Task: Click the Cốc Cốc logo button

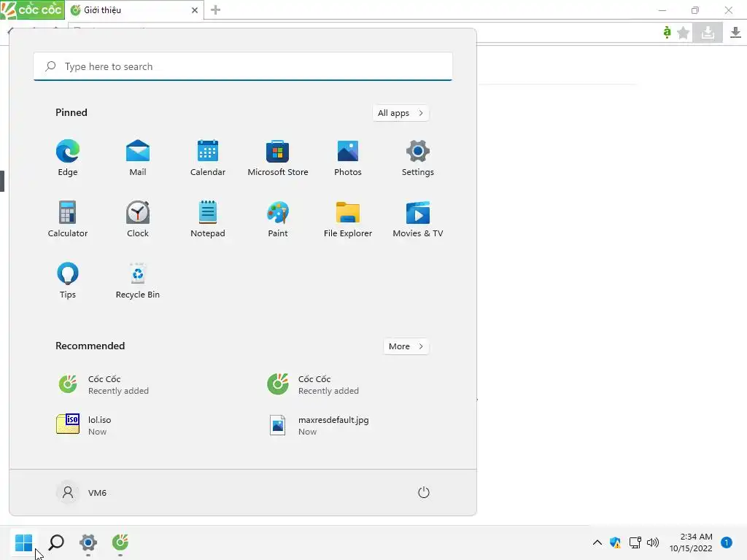Action: pos(32,9)
